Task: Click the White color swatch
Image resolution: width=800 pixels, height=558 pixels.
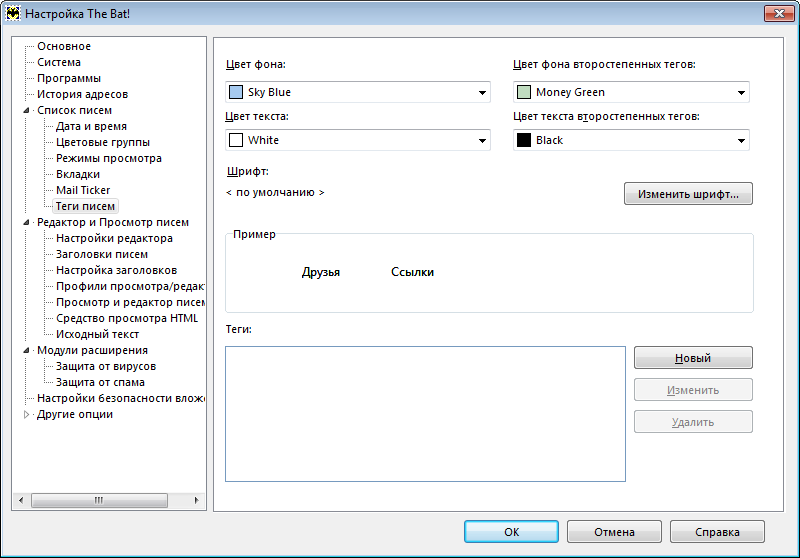Action: [236, 140]
